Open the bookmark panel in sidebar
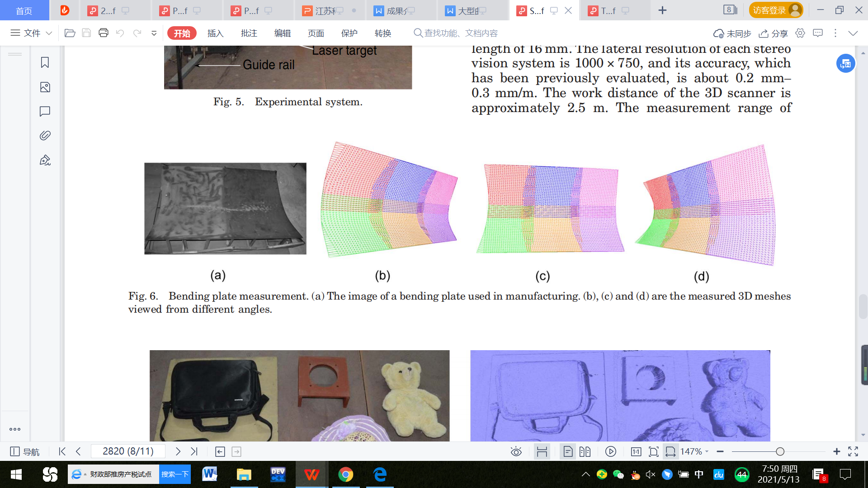 coord(45,62)
